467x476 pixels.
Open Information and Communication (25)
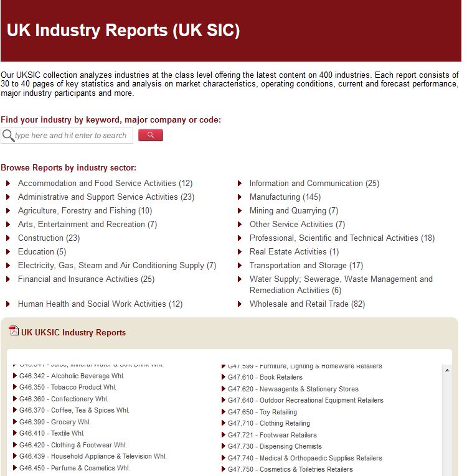pyautogui.click(x=314, y=184)
